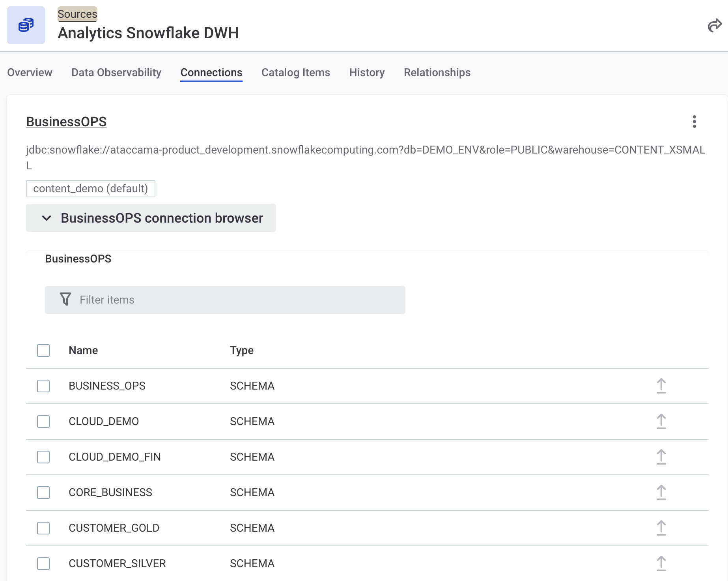Open the Data Observability tab
This screenshot has width=728, height=581.
116,73
